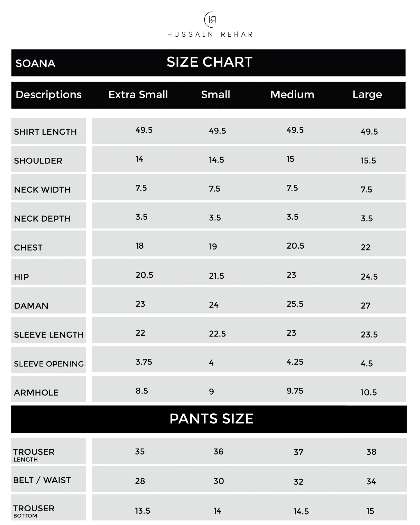Select the Descriptions column header
420x525 pixels.
[x=49, y=95]
